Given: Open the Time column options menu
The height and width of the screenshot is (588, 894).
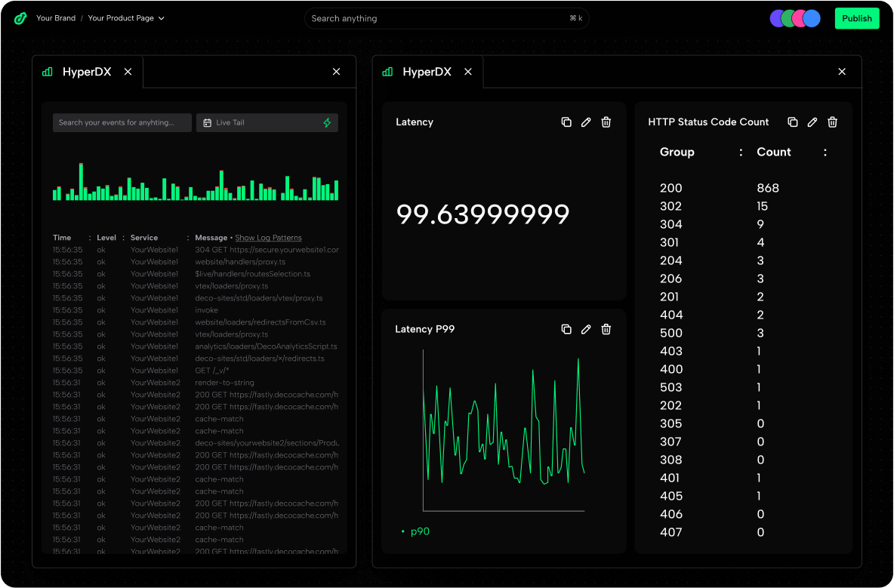Looking at the screenshot, I should pos(90,238).
